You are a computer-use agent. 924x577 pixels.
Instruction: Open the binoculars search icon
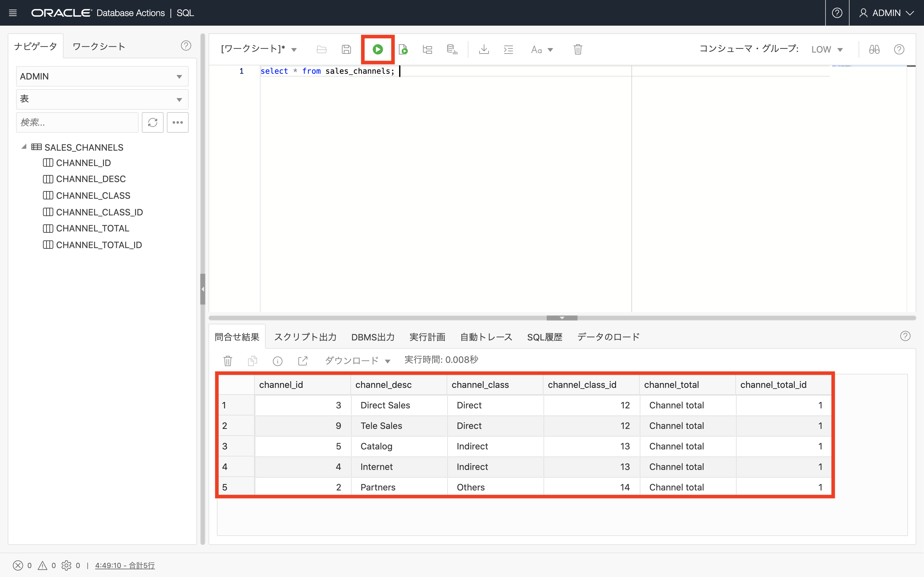coord(874,49)
